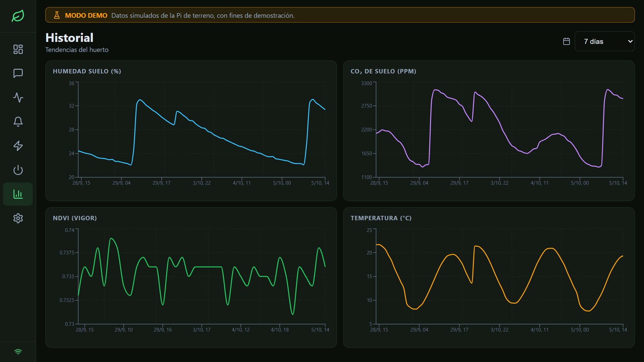
Task: Click the flask icon in demo banner
Action: [57, 15]
